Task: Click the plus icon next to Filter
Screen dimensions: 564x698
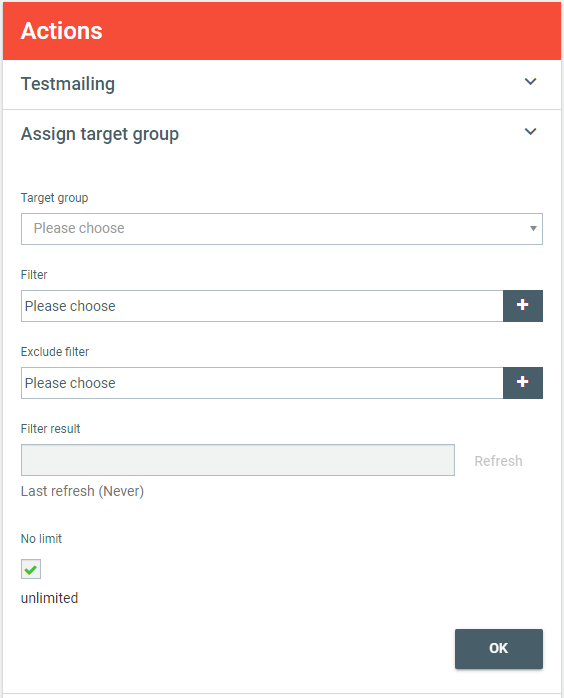Action: coord(523,306)
